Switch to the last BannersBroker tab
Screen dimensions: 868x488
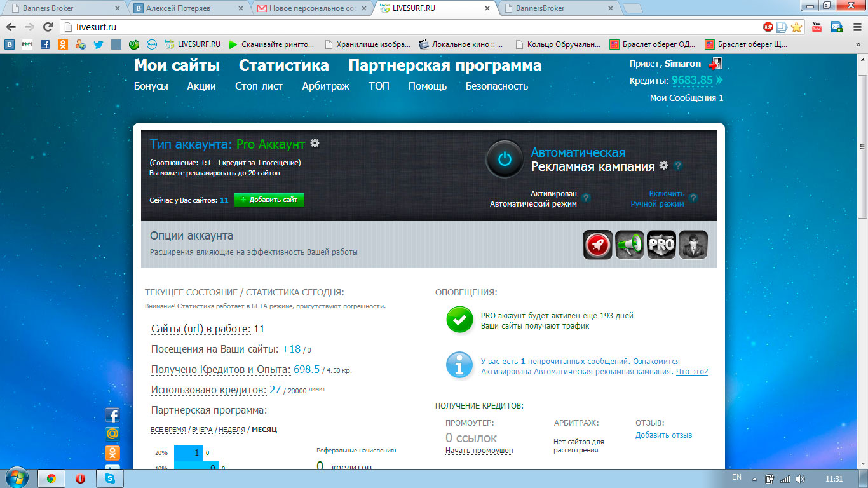click(559, 8)
